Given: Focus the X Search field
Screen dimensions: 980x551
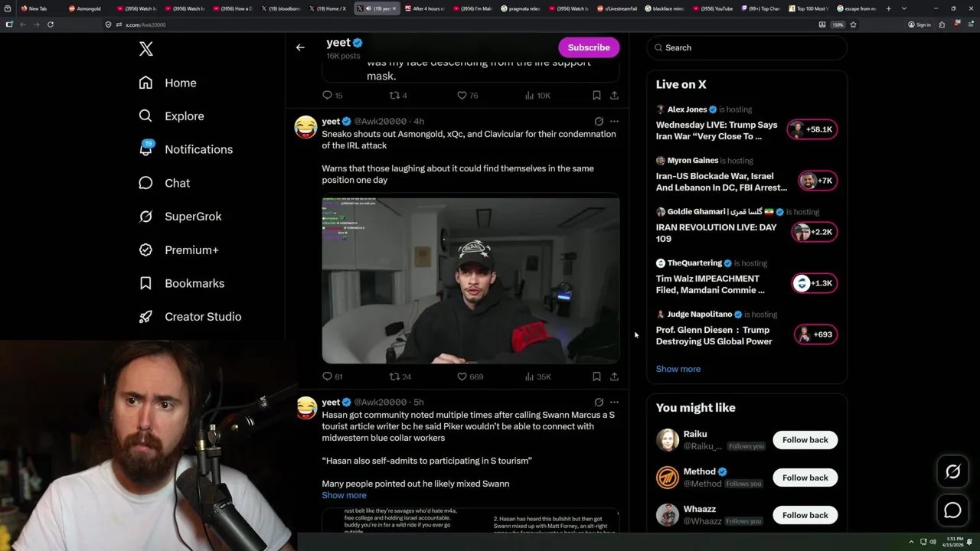Looking at the screenshot, I should (x=746, y=47).
